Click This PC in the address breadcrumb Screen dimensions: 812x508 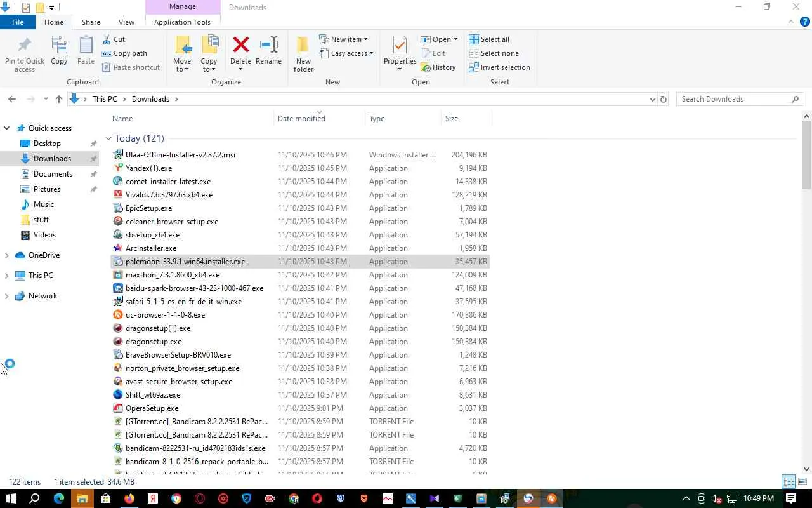coord(105,99)
